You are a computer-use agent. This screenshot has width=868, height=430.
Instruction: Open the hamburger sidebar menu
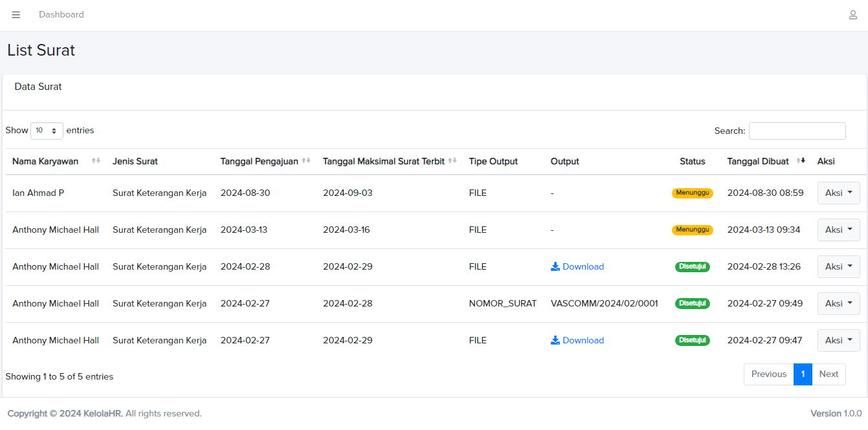(x=16, y=15)
